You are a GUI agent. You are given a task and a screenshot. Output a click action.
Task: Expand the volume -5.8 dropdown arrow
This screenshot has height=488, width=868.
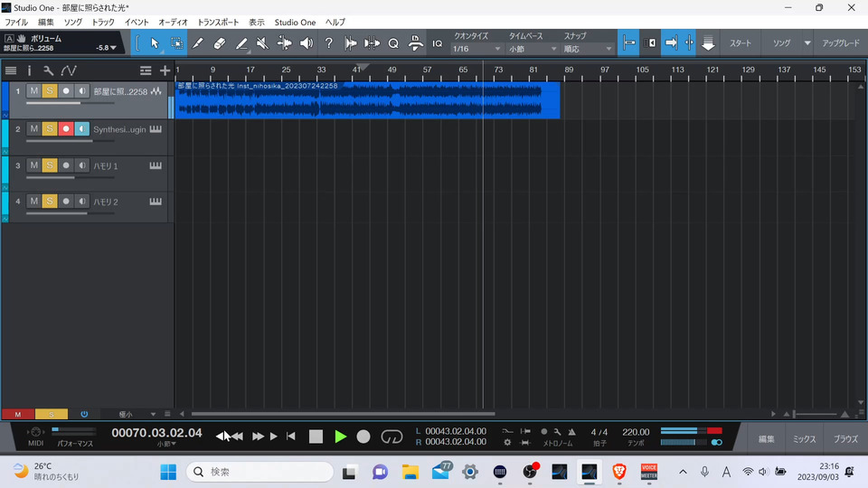(x=114, y=48)
